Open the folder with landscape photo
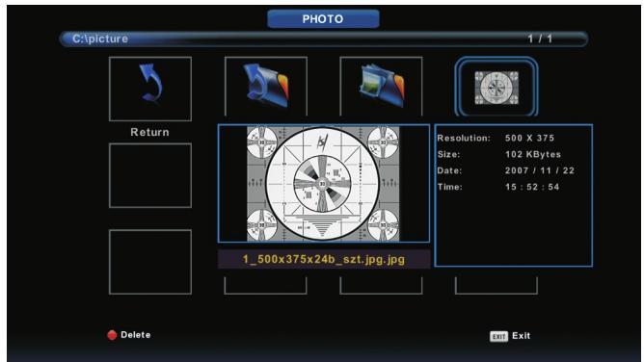This screenshot has height=362, width=644. (x=382, y=86)
